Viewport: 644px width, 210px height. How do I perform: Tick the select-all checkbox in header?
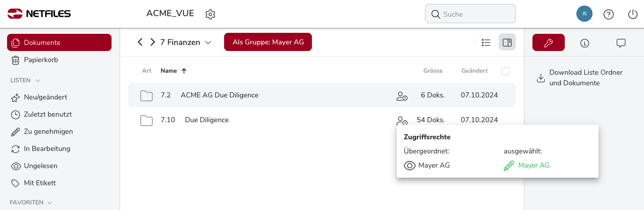tap(506, 71)
